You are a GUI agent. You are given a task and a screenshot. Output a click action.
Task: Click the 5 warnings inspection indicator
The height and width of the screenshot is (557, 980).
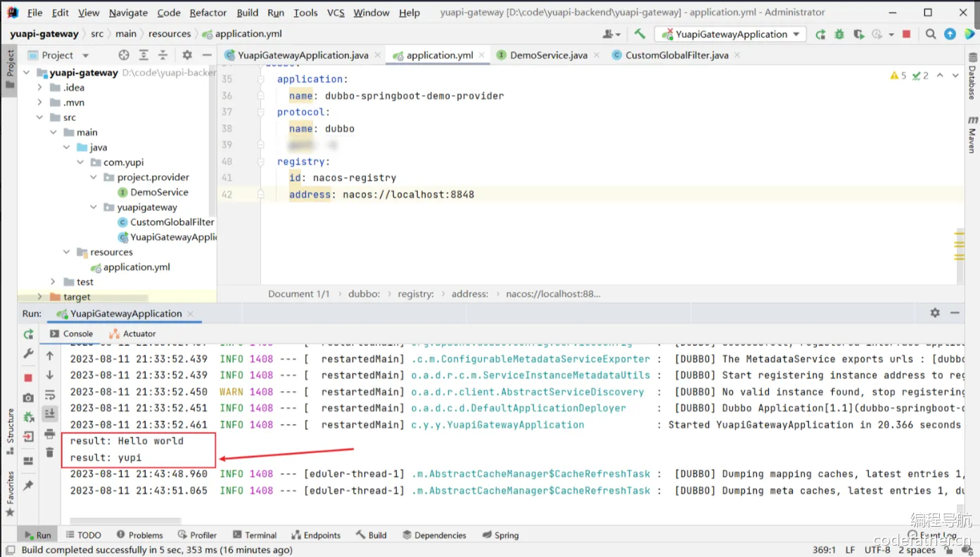point(898,75)
